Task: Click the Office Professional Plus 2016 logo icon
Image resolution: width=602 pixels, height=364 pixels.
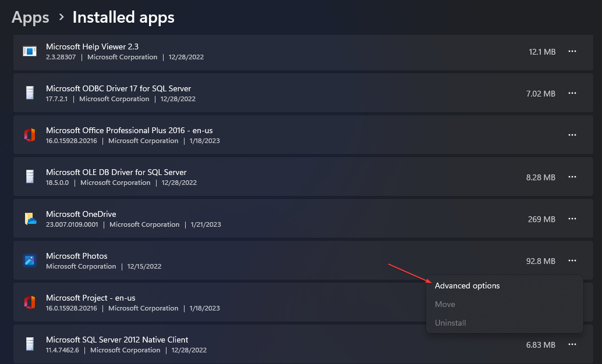Action: [x=30, y=135]
